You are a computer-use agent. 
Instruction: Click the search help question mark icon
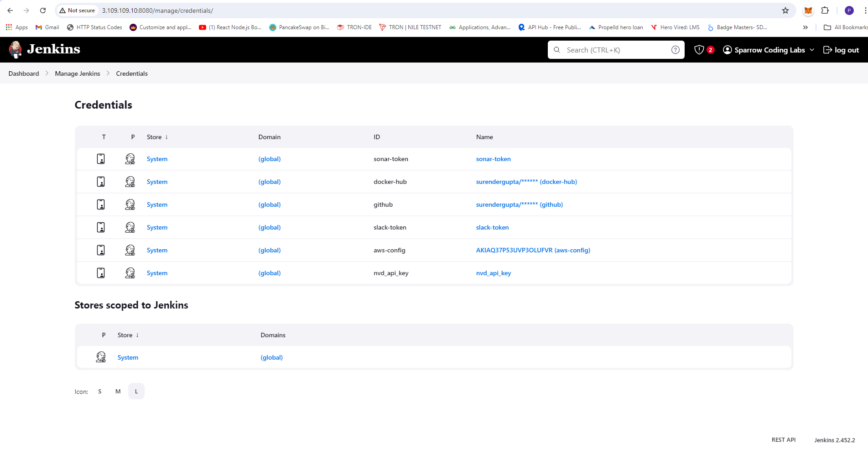pos(676,50)
